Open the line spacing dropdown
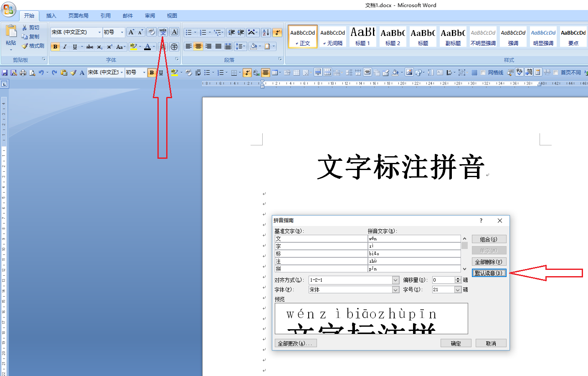The image size is (588, 376). pos(240,46)
